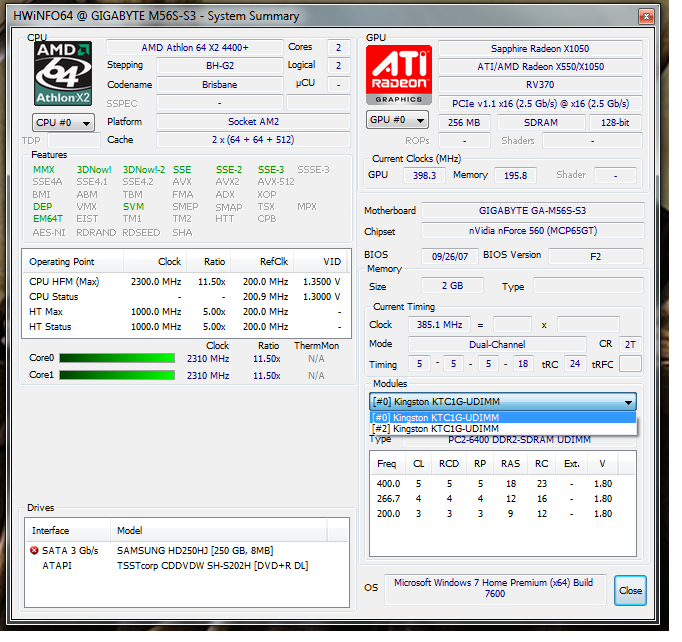Click the GPU memory clock value 195.8

point(515,175)
